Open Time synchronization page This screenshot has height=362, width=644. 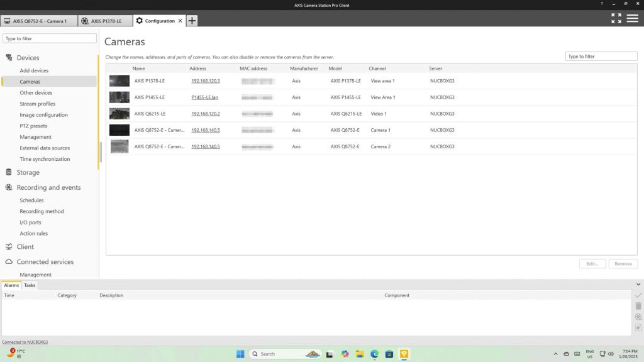tap(45, 159)
